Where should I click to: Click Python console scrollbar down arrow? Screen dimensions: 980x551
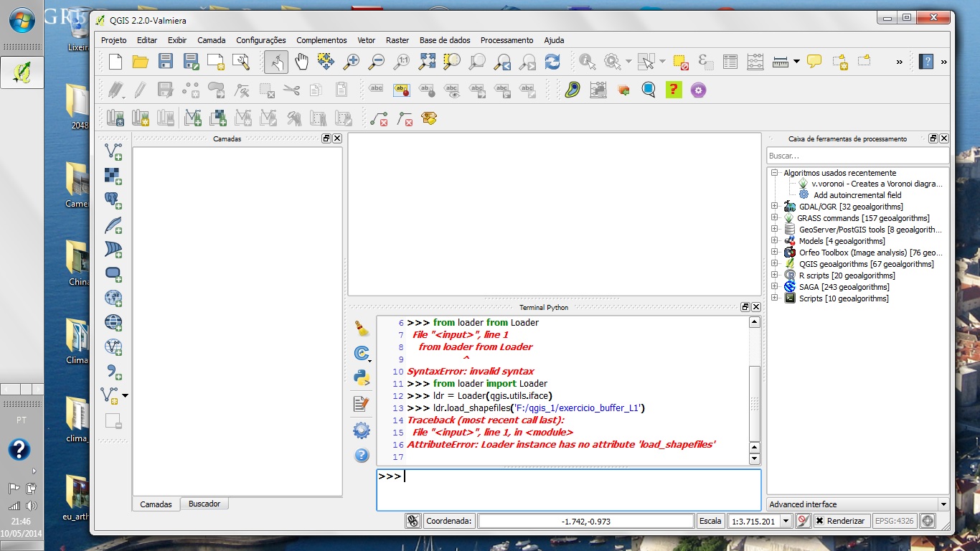coord(755,458)
